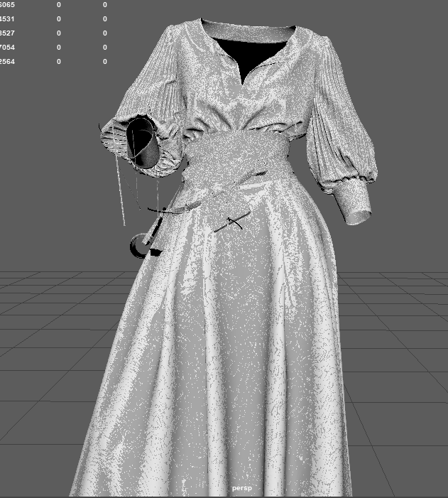Screen dimensions: 448x498
Task: Select the dress's wide waistband
Action: click(x=234, y=153)
